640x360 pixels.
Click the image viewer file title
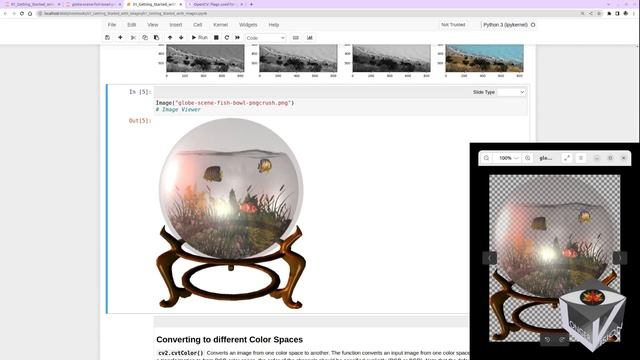coord(546,158)
